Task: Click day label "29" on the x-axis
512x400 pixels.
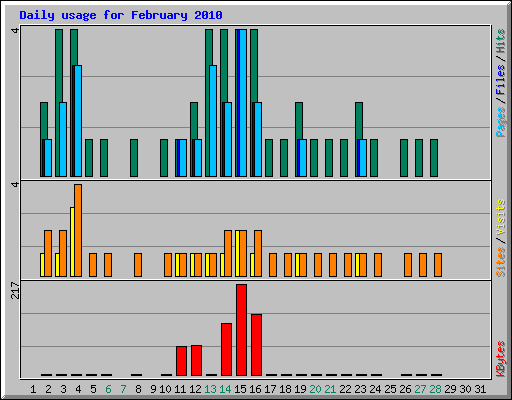Action: [x=450, y=389]
